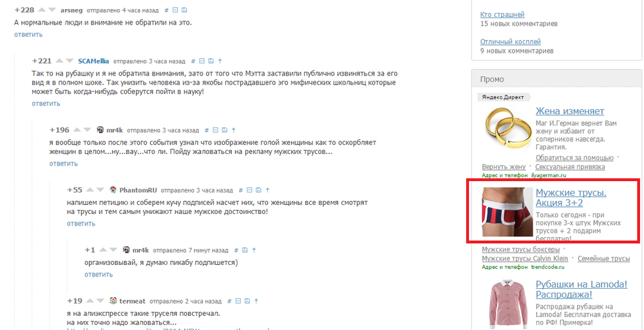Click the "Жена изменяет" ad headline
This screenshot has height=330, width=644.
coord(570,111)
